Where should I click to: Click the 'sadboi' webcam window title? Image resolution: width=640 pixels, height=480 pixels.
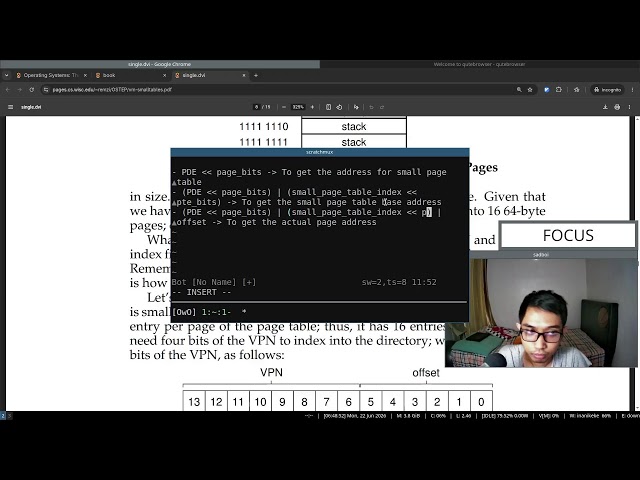click(541, 255)
